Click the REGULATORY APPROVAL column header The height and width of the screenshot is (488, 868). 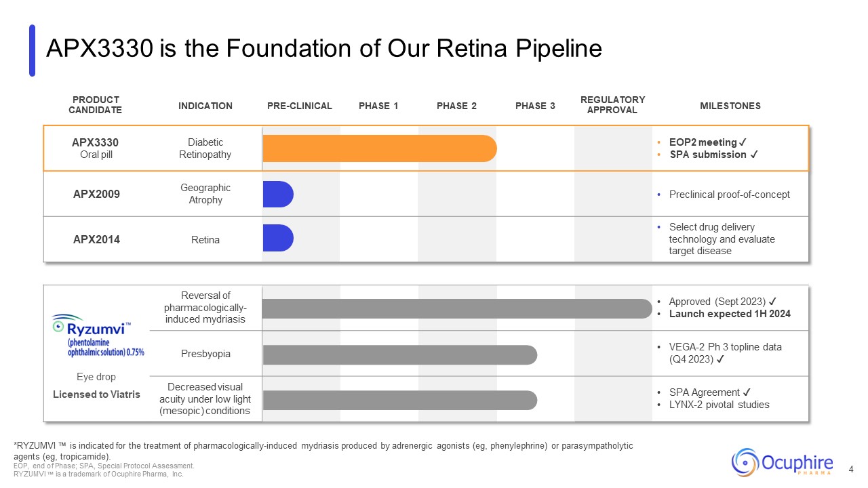click(x=612, y=105)
